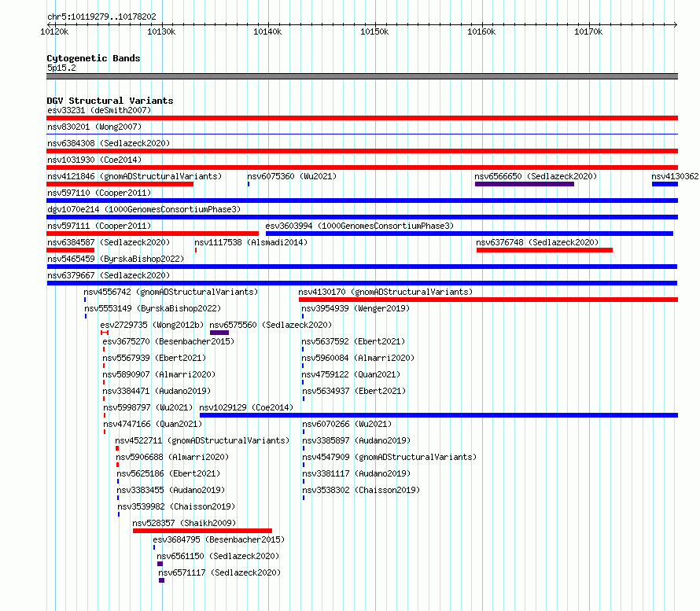The width and height of the screenshot is (700, 611).
Task: Select nsv3383455 (Audano2019) label
Action: (x=171, y=490)
